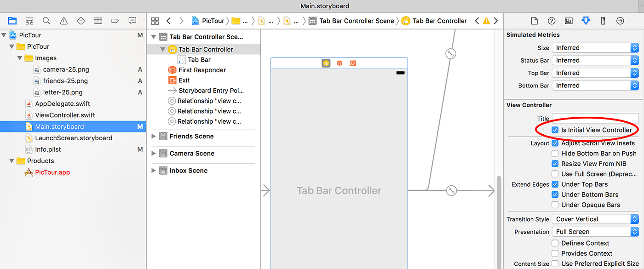The image size is (644, 269).
Task: Open the Size inspector
Action: click(x=603, y=21)
